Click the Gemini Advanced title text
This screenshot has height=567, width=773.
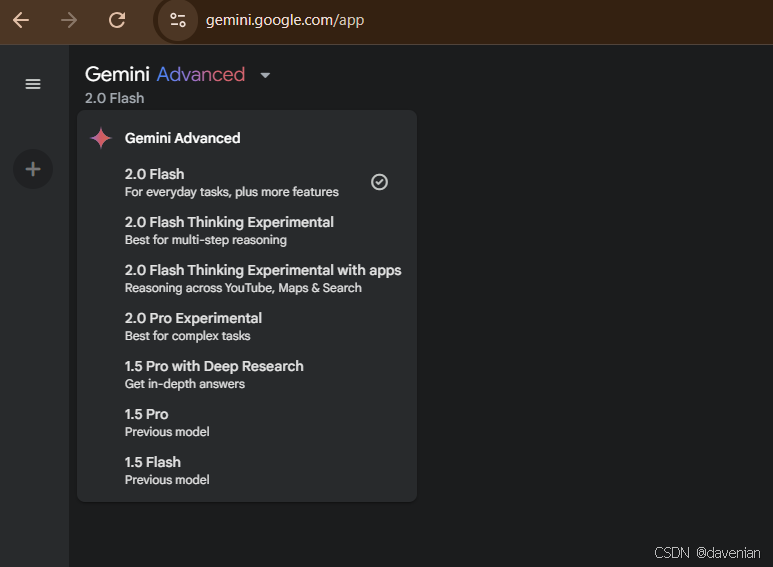[165, 74]
